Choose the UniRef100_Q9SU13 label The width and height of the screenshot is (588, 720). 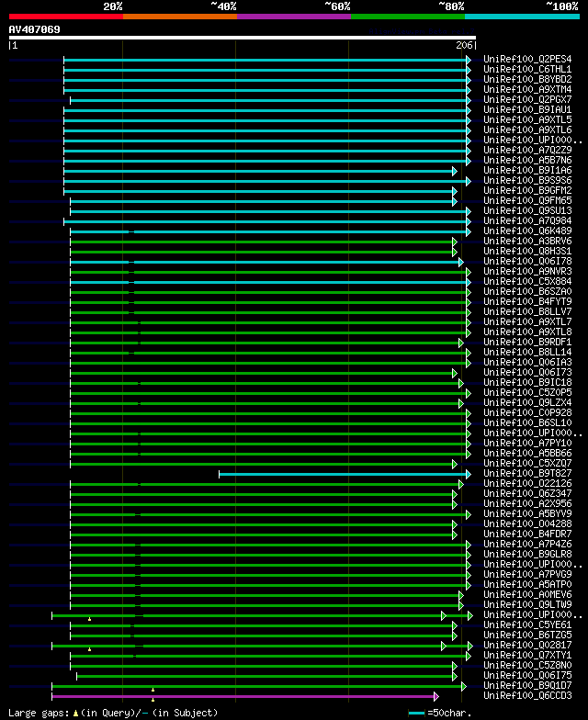click(527, 211)
